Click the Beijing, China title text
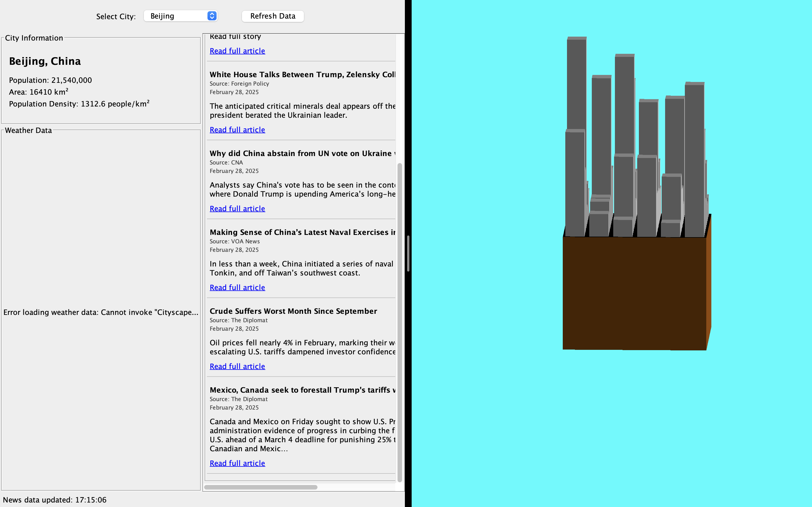The height and width of the screenshot is (507, 812). pyautogui.click(x=44, y=61)
